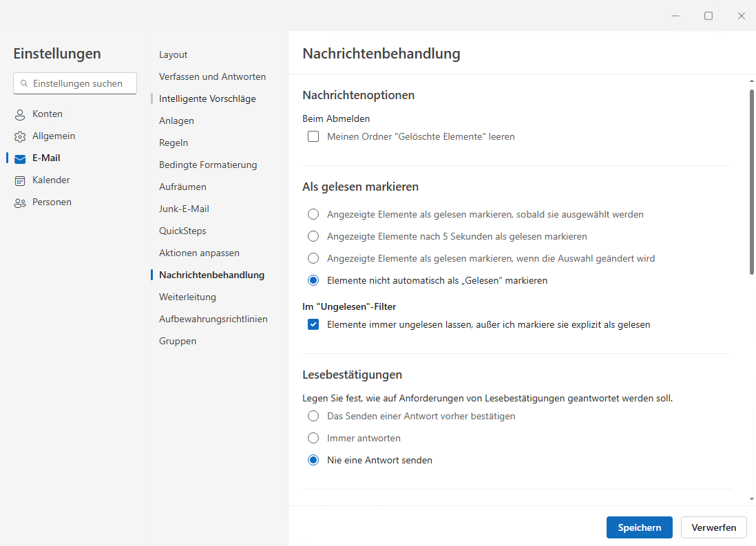Choose 'Immer antworten' for Lesebestätigungen
The image size is (756, 546).
pos(313,438)
